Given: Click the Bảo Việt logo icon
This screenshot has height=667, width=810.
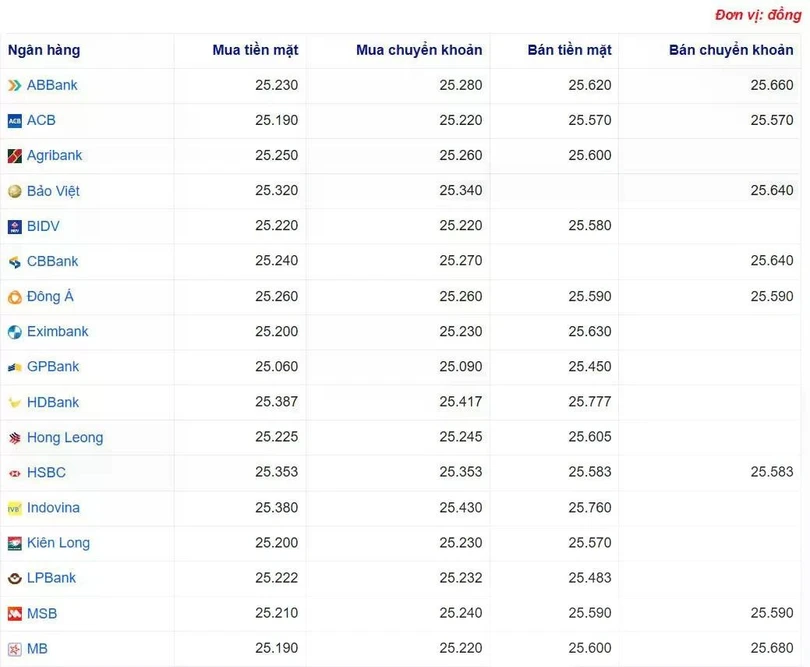Looking at the screenshot, I should [x=14, y=191].
